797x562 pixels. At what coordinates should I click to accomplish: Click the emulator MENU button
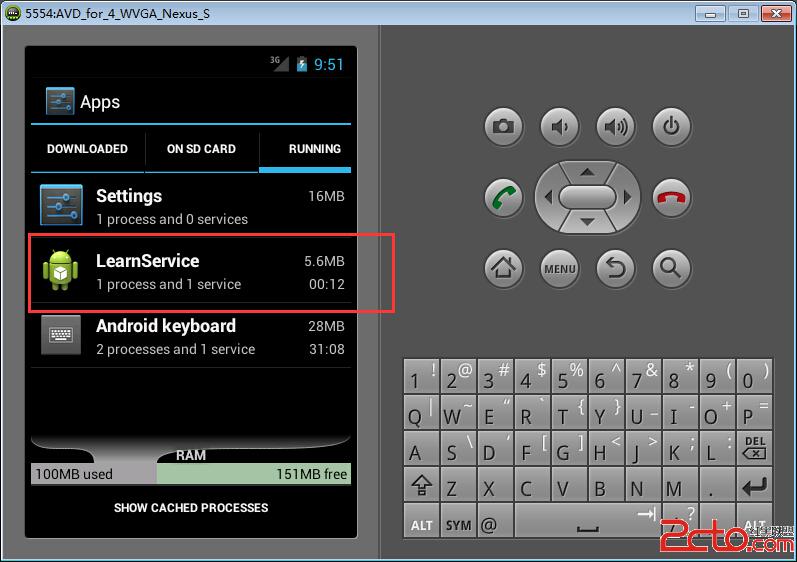[559, 268]
